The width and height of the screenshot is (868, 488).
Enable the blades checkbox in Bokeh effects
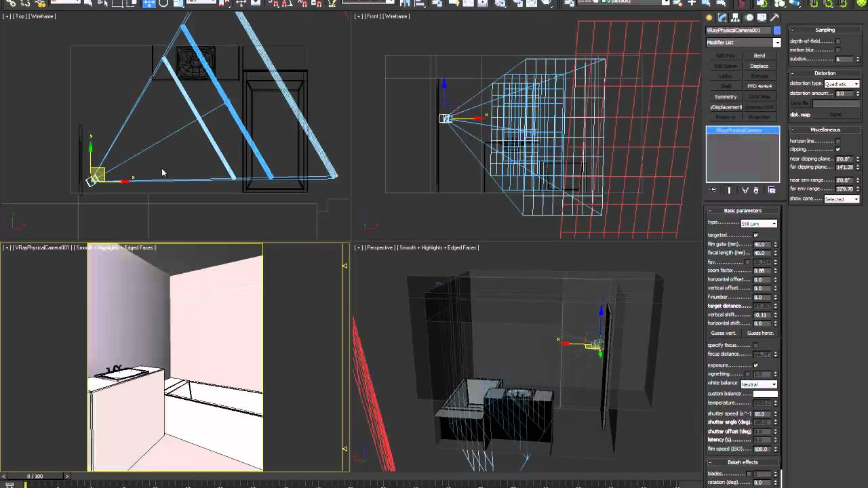click(x=748, y=474)
